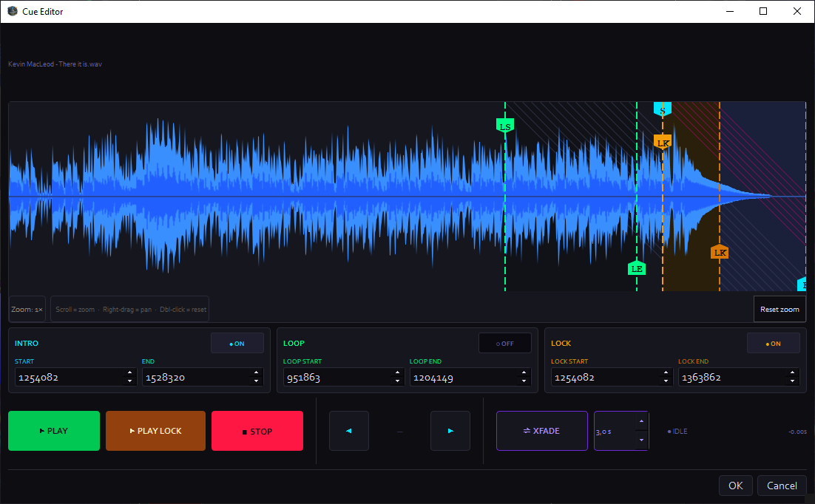Click the zoom and pan hint text
This screenshot has width=815, height=504.
[x=130, y=309]
